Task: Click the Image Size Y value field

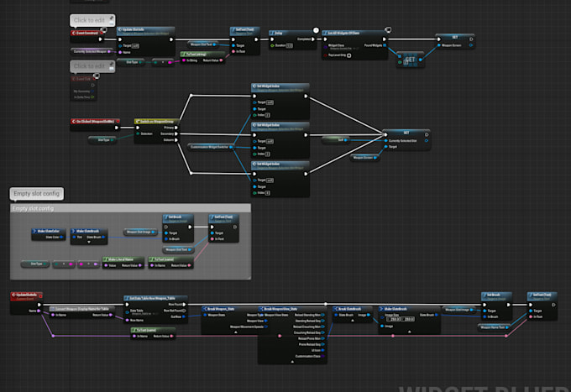Action: pos(409,319)
